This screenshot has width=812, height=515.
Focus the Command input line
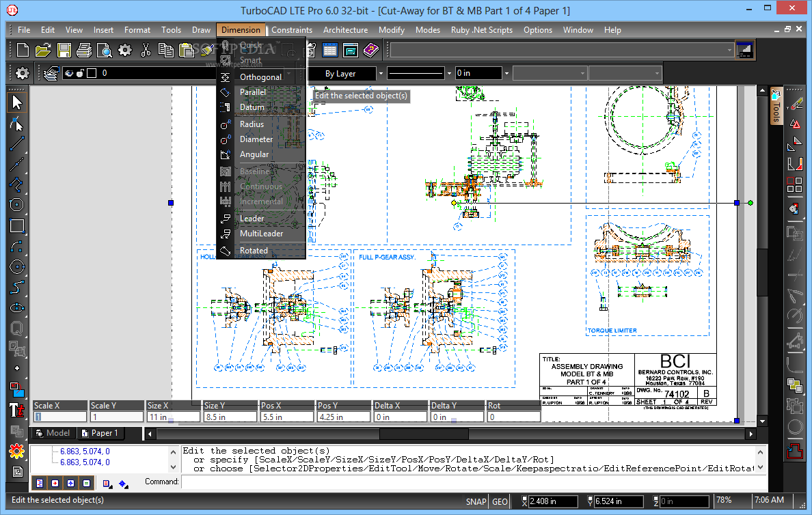[x=473, y=482]
